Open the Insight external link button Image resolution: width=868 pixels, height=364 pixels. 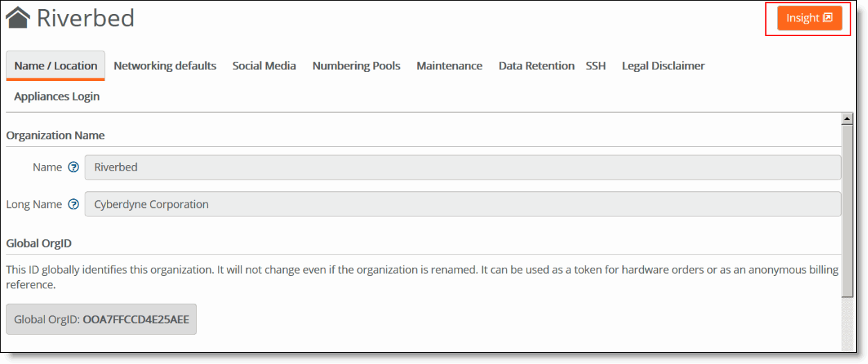coord(809,18)
